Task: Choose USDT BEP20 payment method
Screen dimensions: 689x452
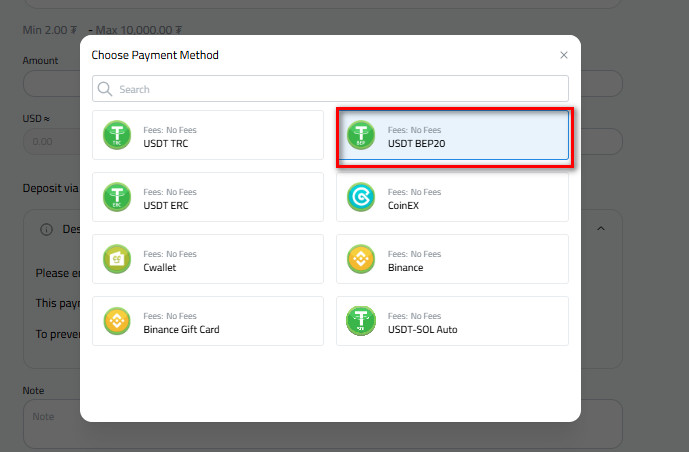Action: 453,135
